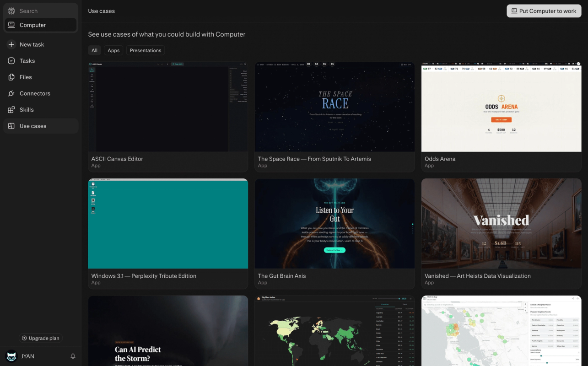Screen dimensions: 588x366
Task: Click the notification bell icon
Action: pyautogui.click(x=73, y=356)
